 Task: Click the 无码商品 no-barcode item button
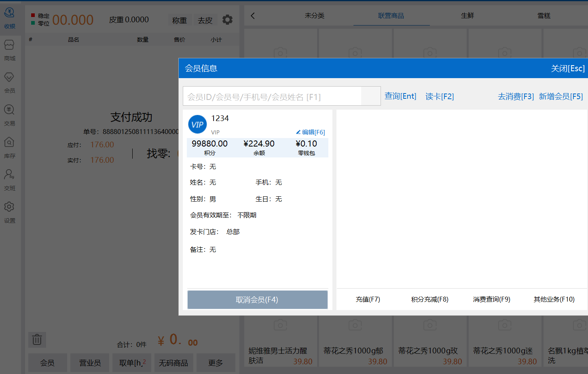point(173,363)
